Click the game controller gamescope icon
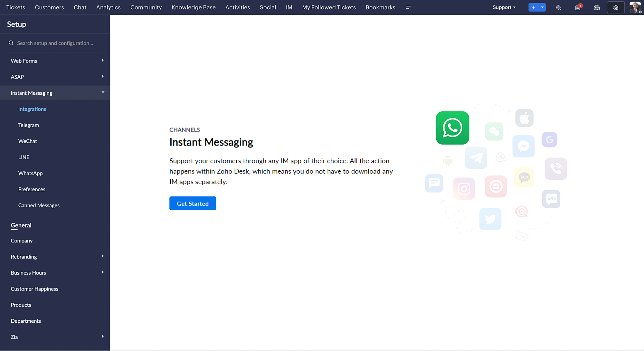The image size is (644, 351). [597, 8]
